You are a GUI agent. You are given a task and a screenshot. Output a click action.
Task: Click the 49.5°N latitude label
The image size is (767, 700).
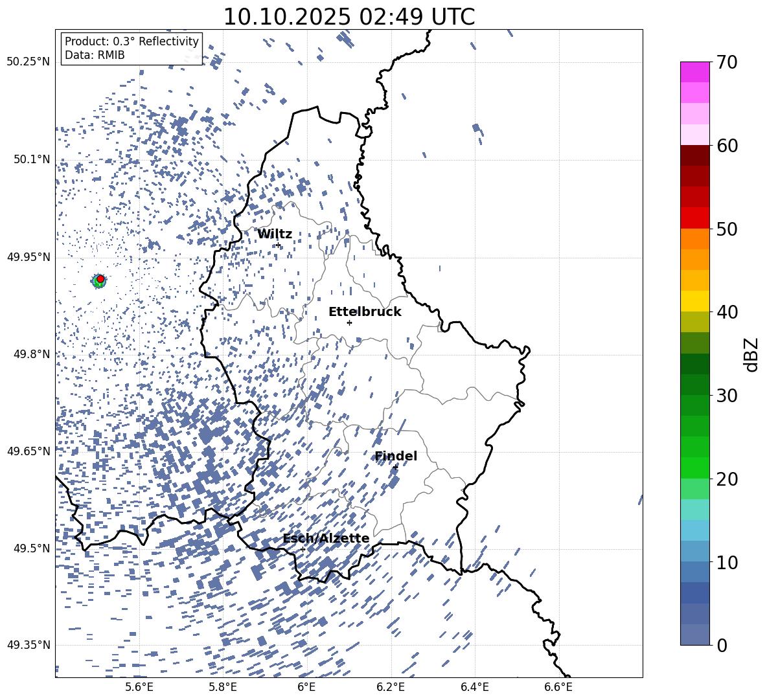coord(32,548)
